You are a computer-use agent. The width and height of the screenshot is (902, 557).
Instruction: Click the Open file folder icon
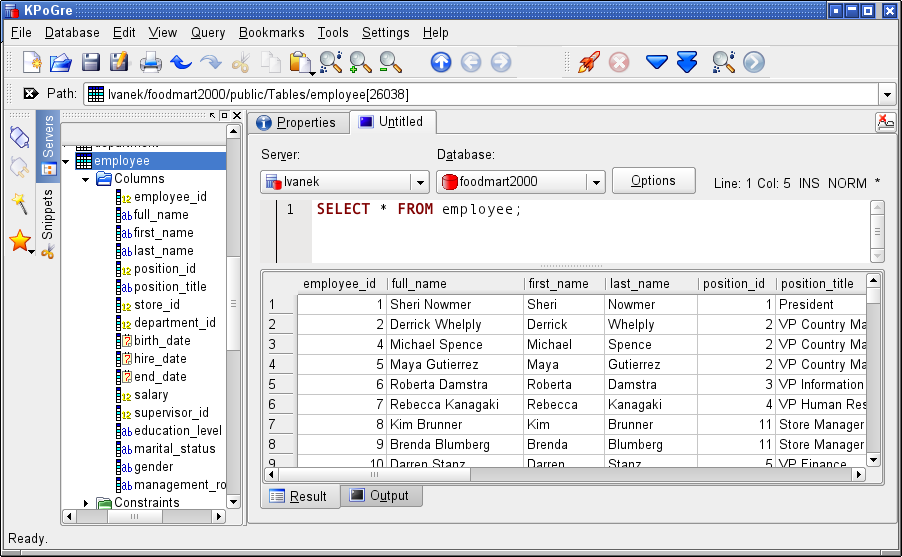pos(60,62)
